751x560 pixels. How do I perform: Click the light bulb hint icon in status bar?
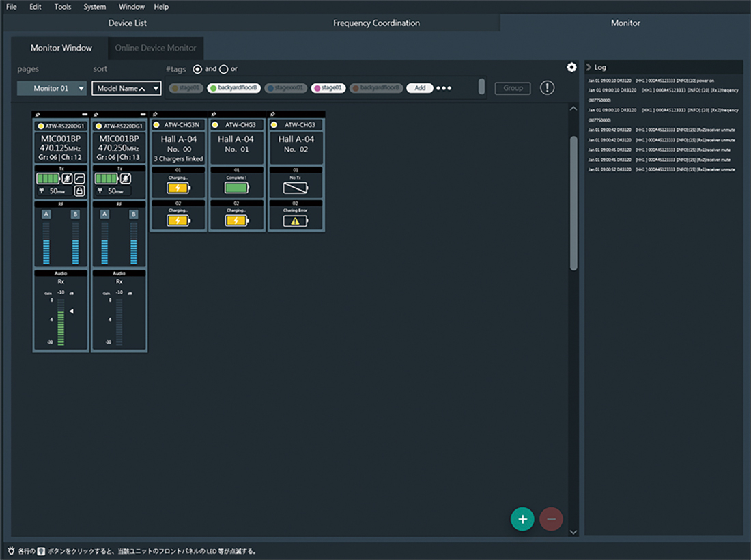click(11, 551)
